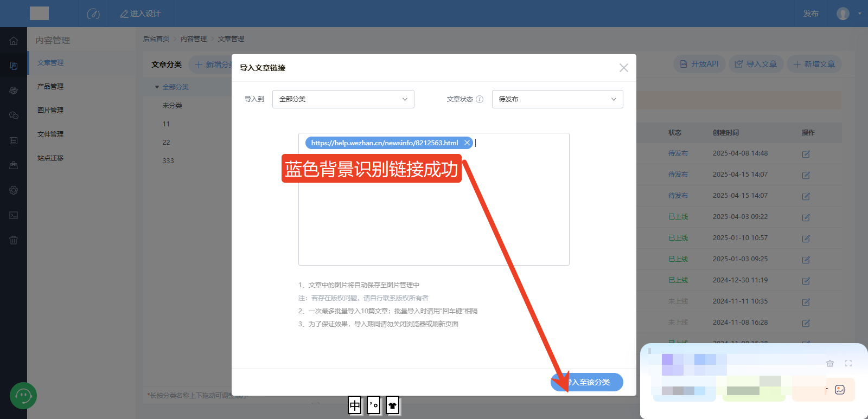The width and height of the screenshot is (868, 419).
Task: Click the 新增文章 button
Action: pyautogui.click(x=814, y=64)
